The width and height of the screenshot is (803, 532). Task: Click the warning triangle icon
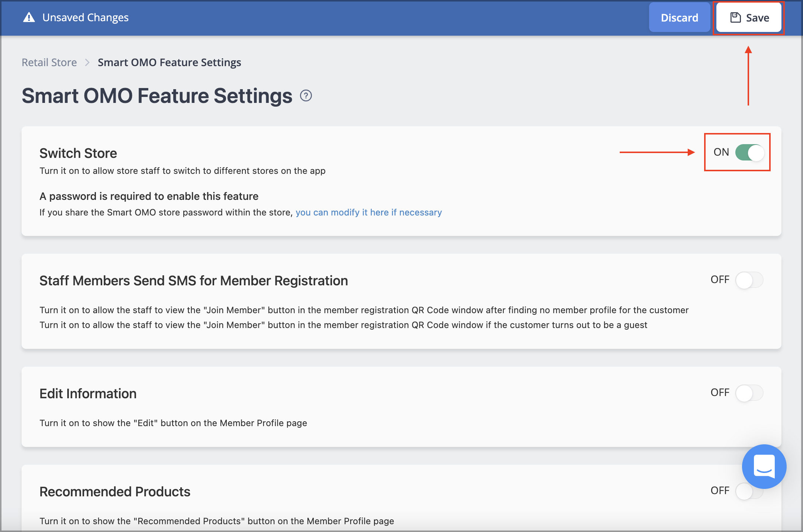click(x=29, y=17)
